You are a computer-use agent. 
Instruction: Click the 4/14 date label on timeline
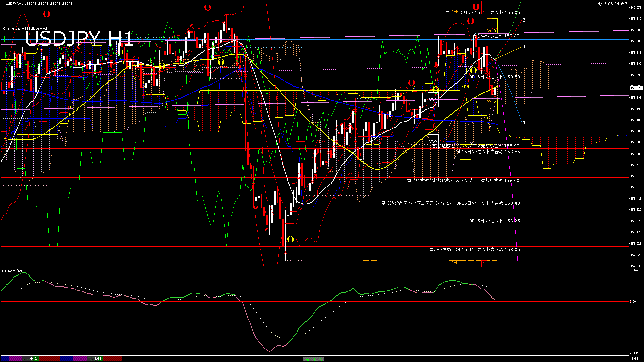point(98,359)
